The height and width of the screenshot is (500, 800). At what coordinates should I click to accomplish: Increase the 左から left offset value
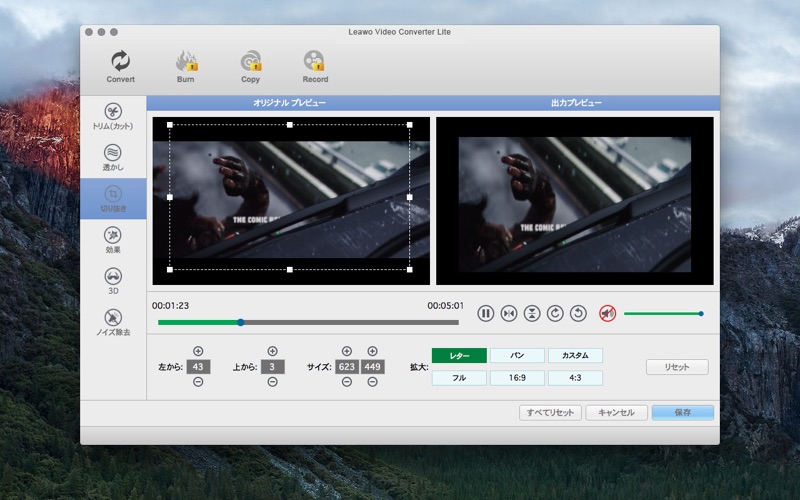pos(198,351)
